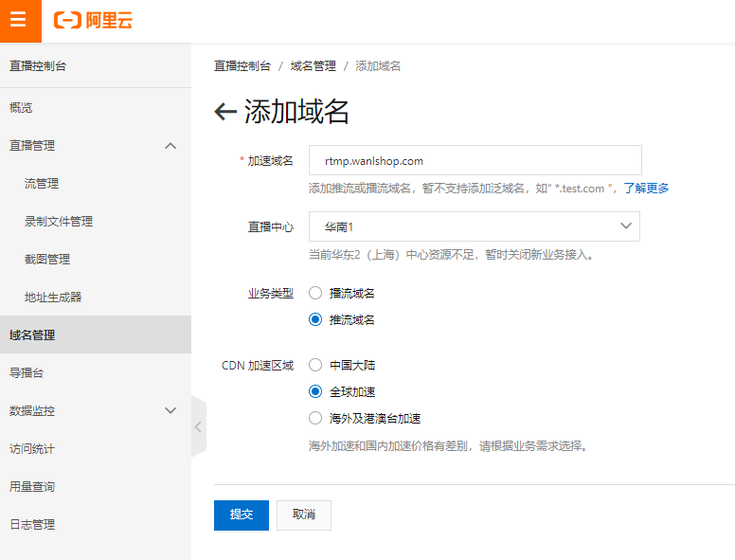Click the back arrow beside 添加域名
This screenshot has height=560, width=735.
click(225, 112)
